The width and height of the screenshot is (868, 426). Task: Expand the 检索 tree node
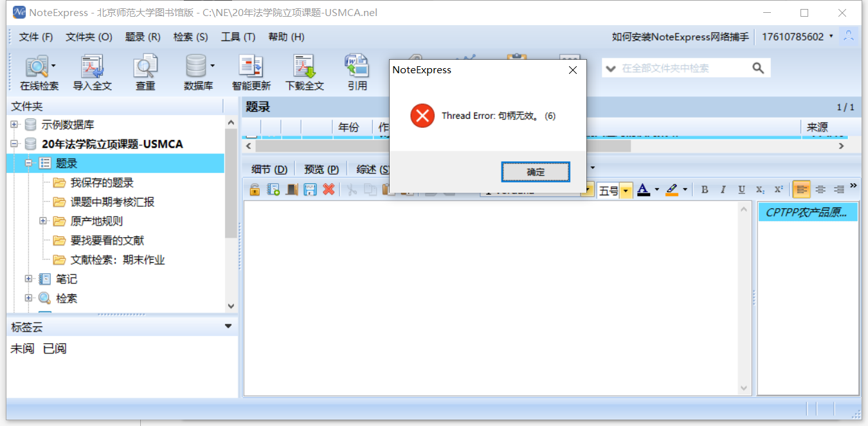click(x=28, y=298)
